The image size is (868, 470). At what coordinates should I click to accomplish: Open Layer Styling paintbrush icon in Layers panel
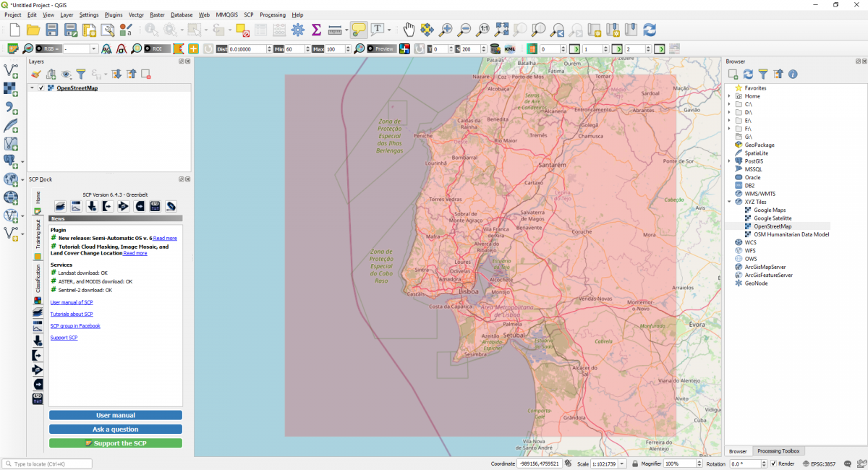point(35,74)
